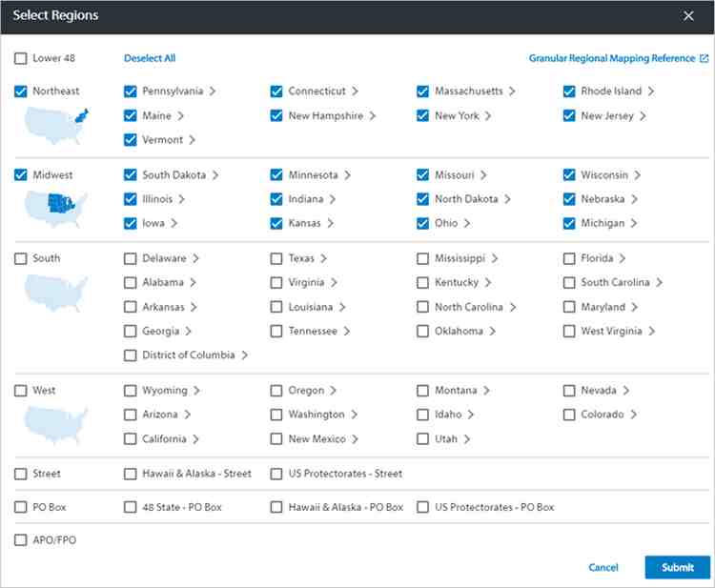
Task: Enable the Lower 48 checkbox
Action: (21, 58)
